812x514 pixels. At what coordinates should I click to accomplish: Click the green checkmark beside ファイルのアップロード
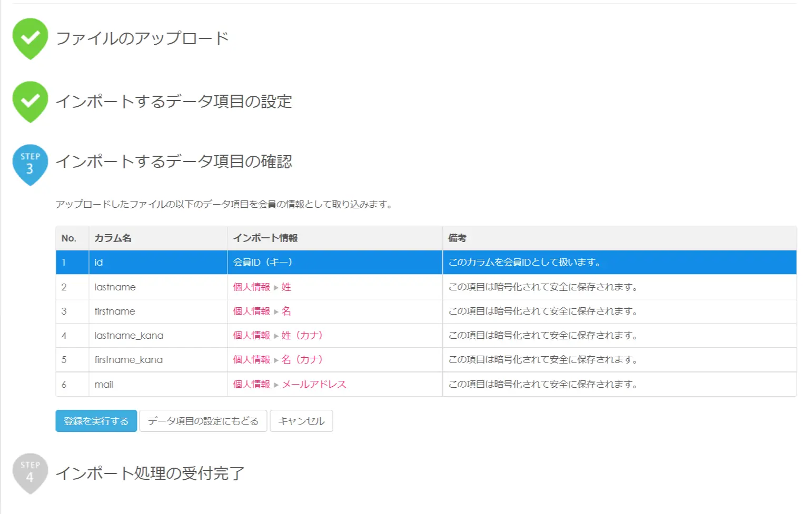click(30, 38)
